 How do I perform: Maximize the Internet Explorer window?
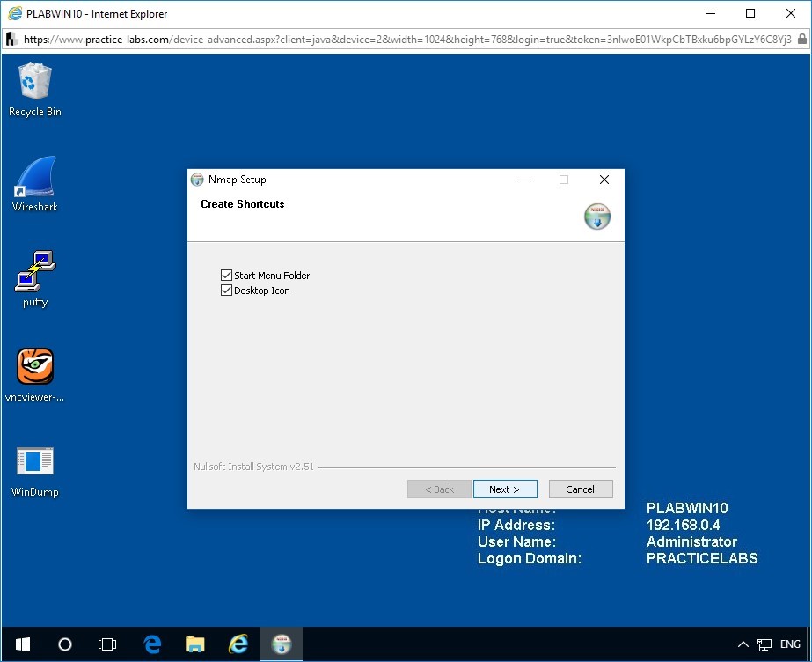[750, 13]
